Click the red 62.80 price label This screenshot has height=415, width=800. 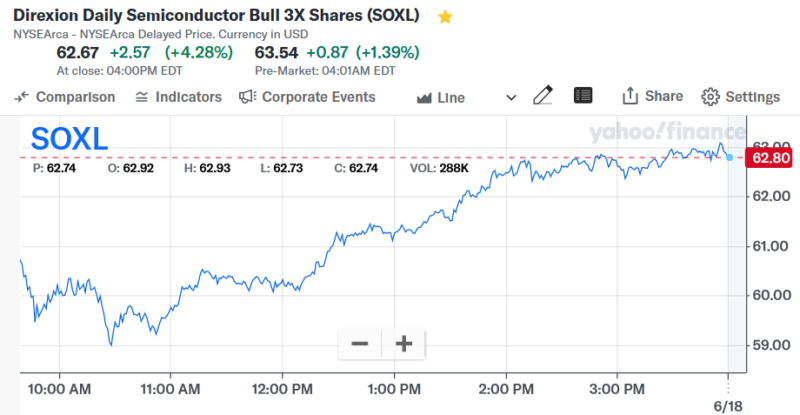coord(771,157)
